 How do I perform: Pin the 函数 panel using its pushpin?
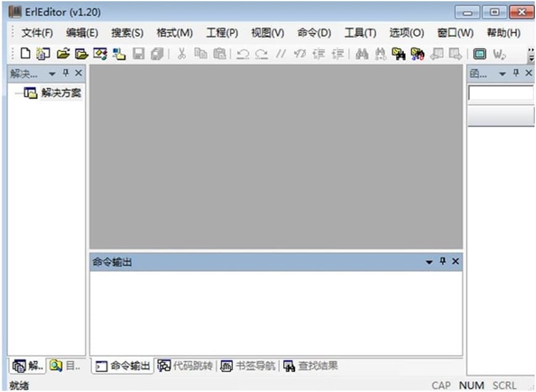click(x=517, y=73)
